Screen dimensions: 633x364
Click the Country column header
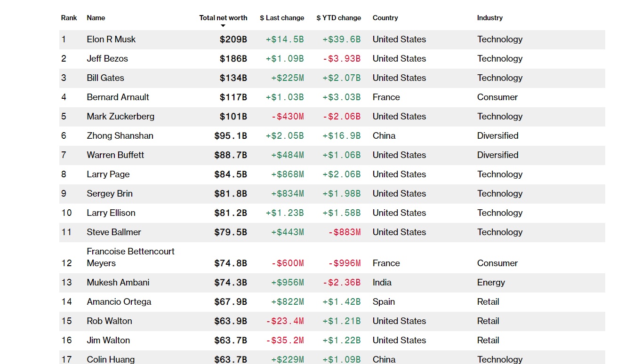tap(385, 18)
